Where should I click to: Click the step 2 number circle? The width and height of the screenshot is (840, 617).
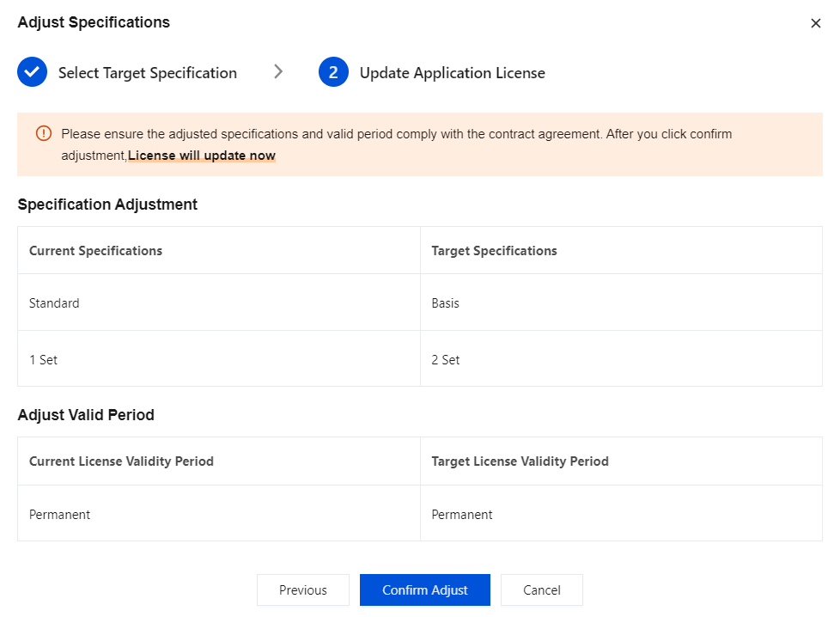click(x=333, y=73)
